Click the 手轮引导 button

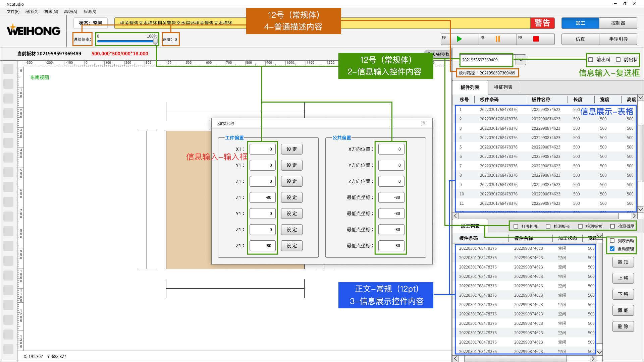click(618, 39)
